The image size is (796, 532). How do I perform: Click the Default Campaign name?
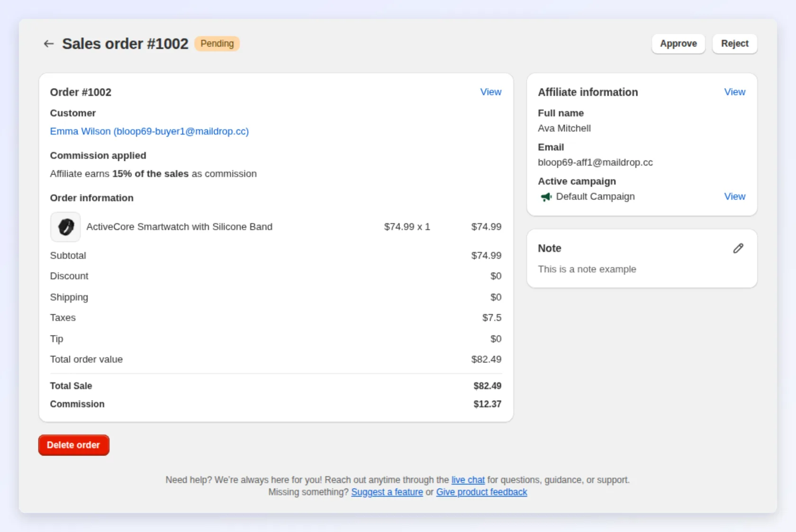pos(595,197)
